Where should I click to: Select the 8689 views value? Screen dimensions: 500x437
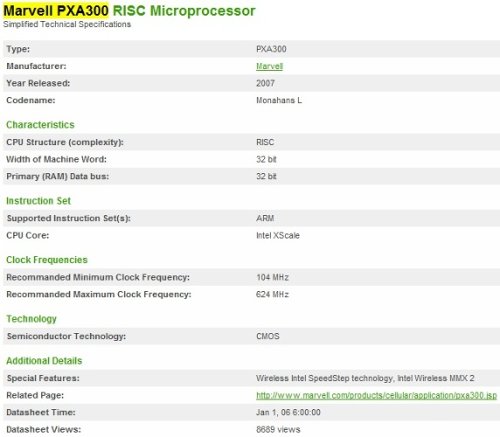(x=278, y=429)
